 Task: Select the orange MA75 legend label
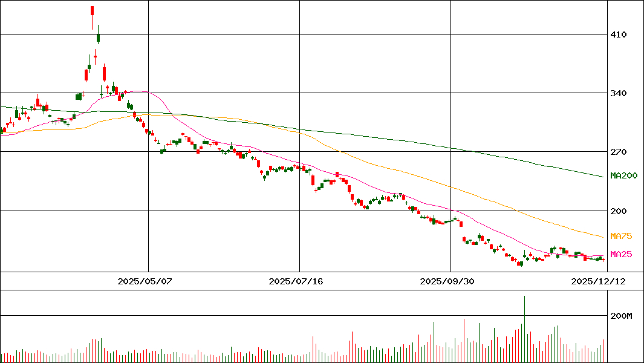[x=620, y=236]
